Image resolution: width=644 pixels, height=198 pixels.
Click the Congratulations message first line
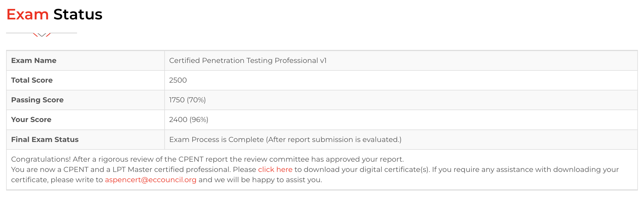click(208, 159)
